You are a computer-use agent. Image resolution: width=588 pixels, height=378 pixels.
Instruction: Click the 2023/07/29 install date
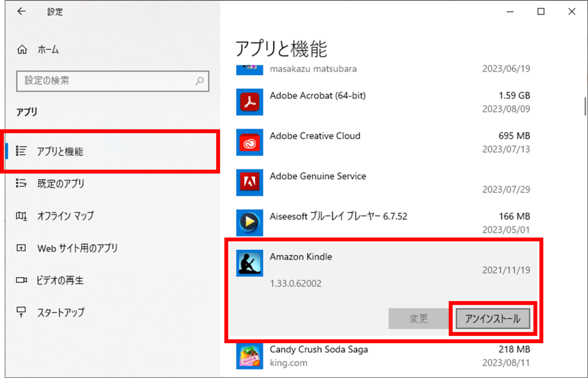point(506,189)
